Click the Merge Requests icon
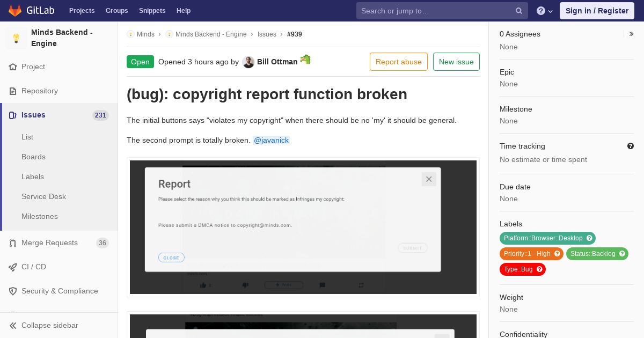The height and width of the screenshot is (338, 644). click(13, 243)
